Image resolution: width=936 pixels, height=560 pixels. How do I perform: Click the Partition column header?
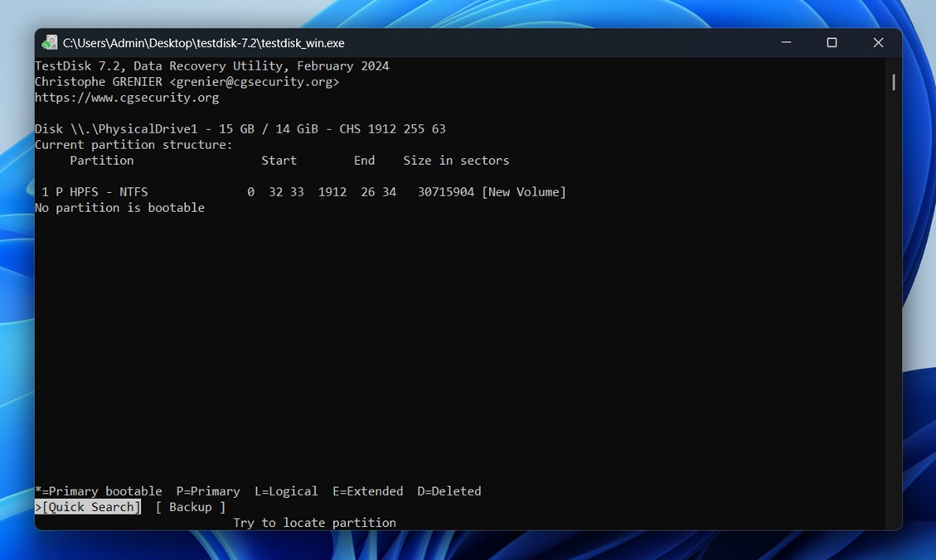click(101, 161)
